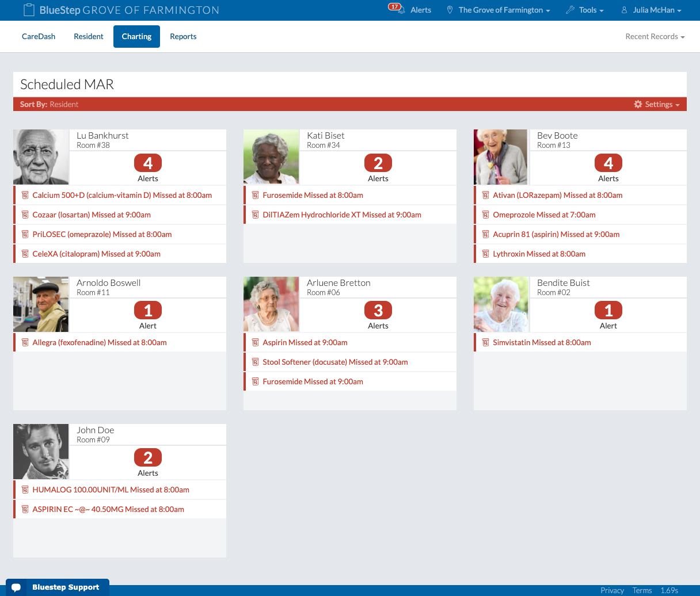
Task: Expand the Recent Records dropdown
Action: 655,36
